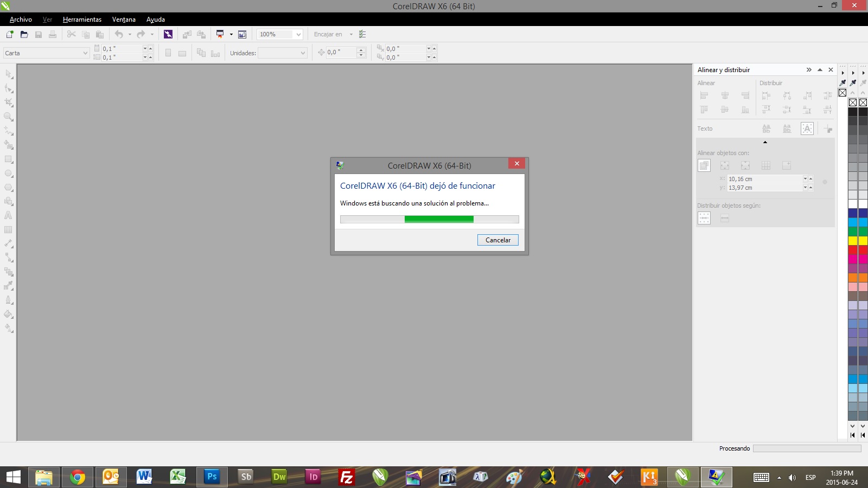Screen dimensions: 868x488
Task: Click the Welcome screen icon
Action: [x=242, y=34]
